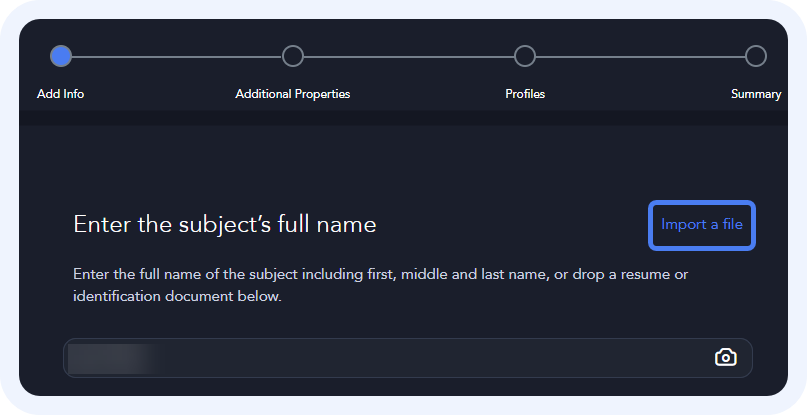Viewport: 807px width, 415px height.
Task: Click the camera icon in name field
Action: pos(725,357)
